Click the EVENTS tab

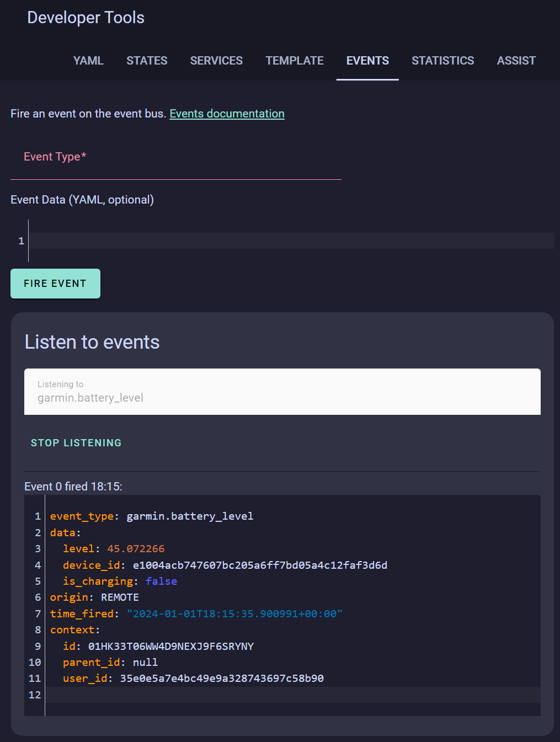[367, 61]
